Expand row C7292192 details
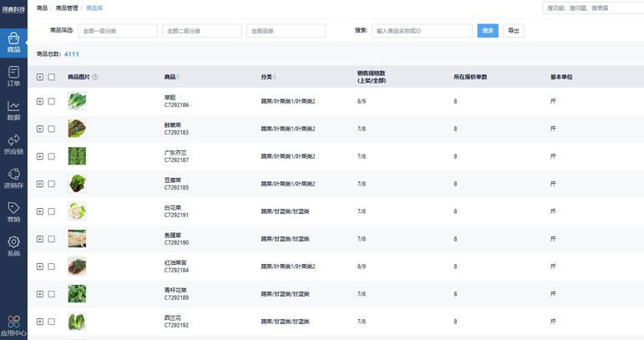 pyautogui.click(x=40, y=321)
